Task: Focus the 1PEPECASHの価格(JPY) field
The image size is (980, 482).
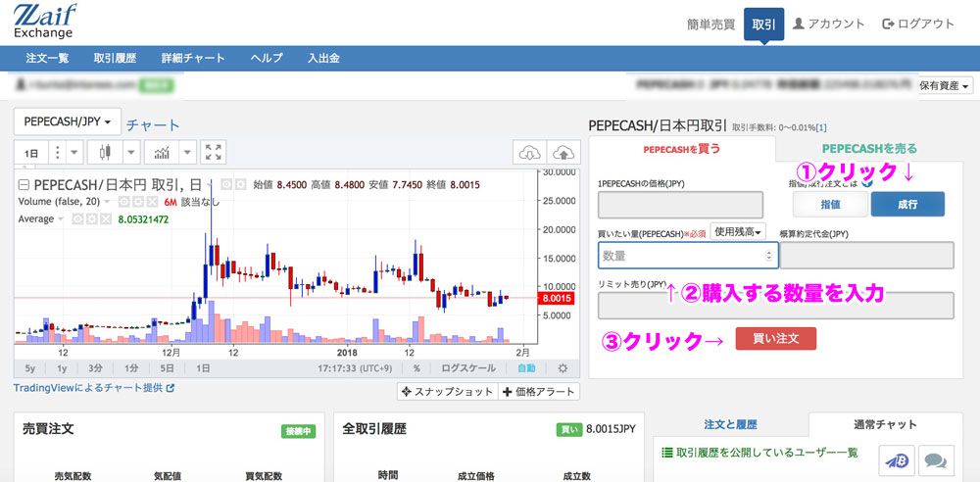Action: (681, 205)
